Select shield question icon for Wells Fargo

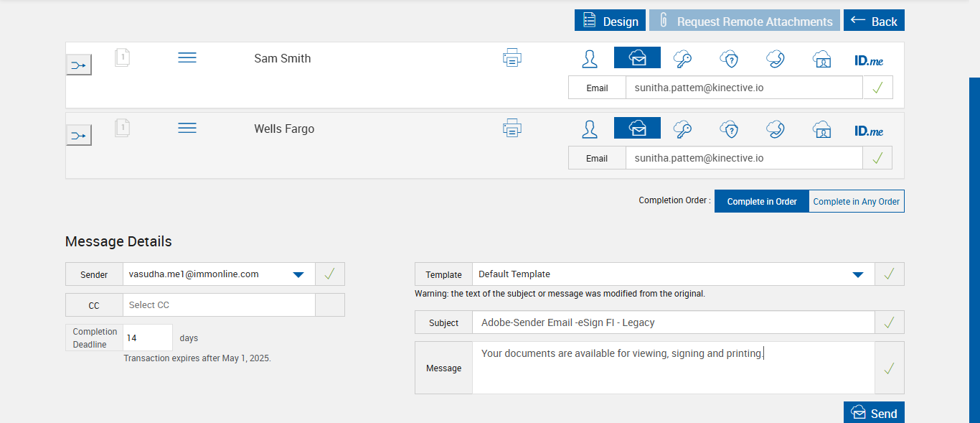click(729, 129)
